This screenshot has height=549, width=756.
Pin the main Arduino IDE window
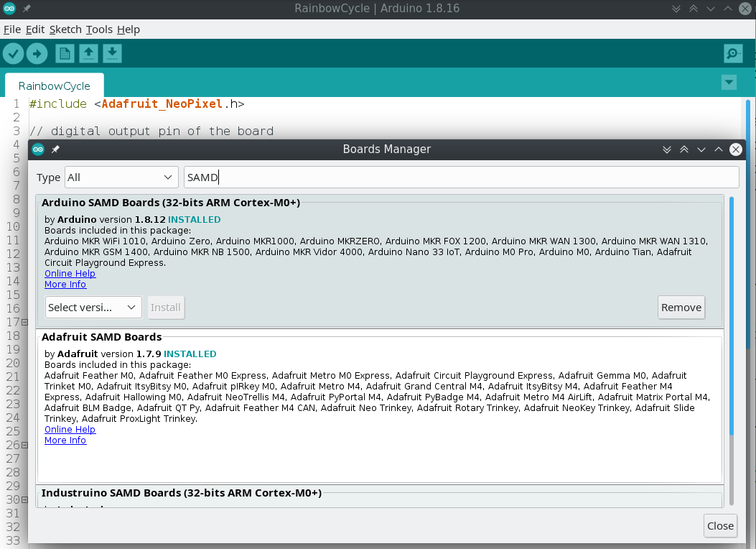(x=27, y=9)
